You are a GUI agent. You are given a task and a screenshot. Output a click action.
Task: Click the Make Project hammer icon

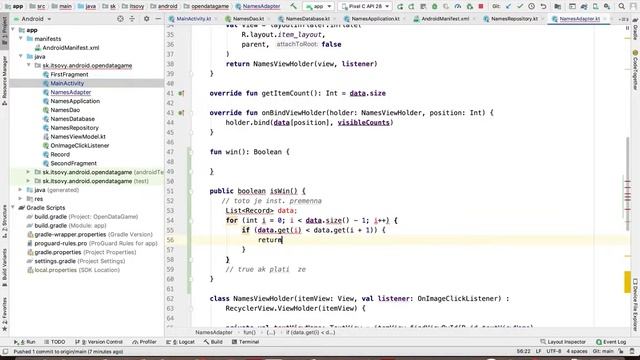pyautogui.click(x=294, y=6)
